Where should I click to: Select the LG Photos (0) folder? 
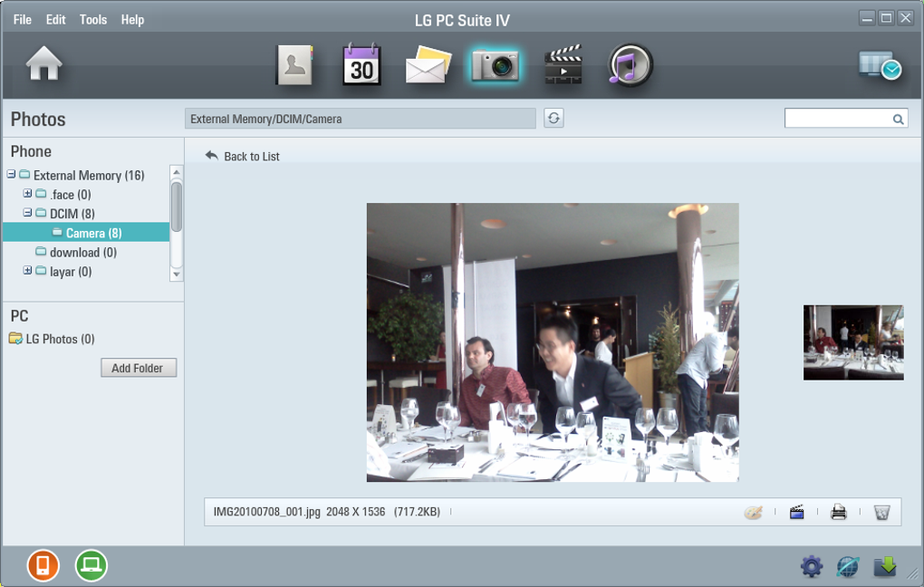click(60, 339)
